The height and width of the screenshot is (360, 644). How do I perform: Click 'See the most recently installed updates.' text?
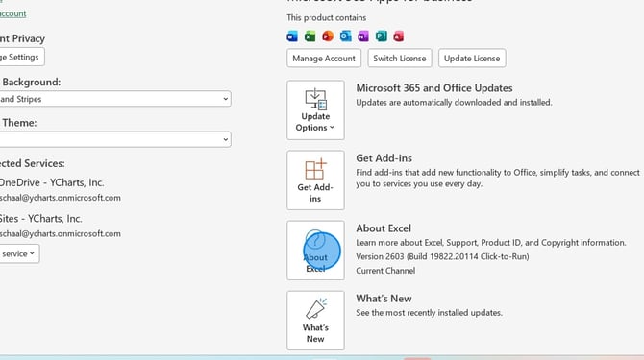pyautogui.click(x=430, y=313)
